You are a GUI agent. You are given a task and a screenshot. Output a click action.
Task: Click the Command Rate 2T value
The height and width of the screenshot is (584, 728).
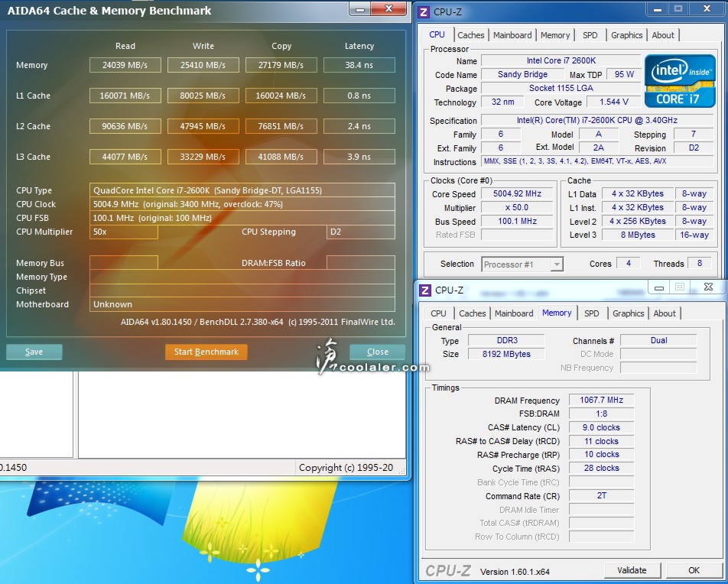click(x=601, y=496)
